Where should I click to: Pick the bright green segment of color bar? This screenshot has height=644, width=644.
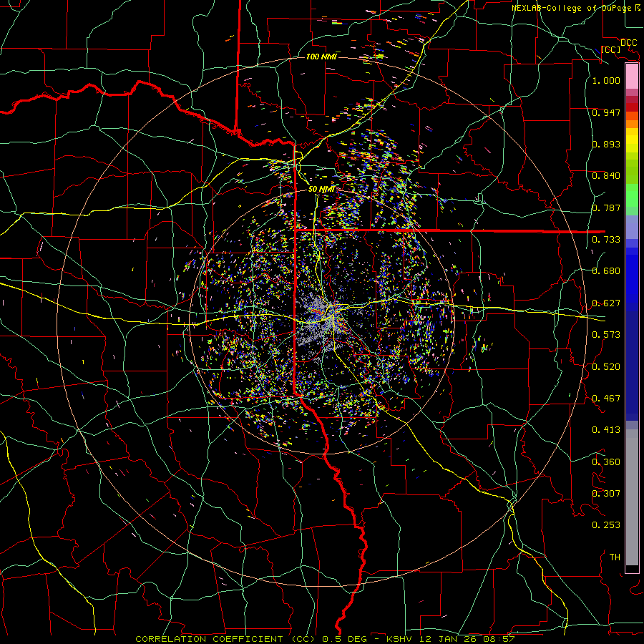coord(632,195)
